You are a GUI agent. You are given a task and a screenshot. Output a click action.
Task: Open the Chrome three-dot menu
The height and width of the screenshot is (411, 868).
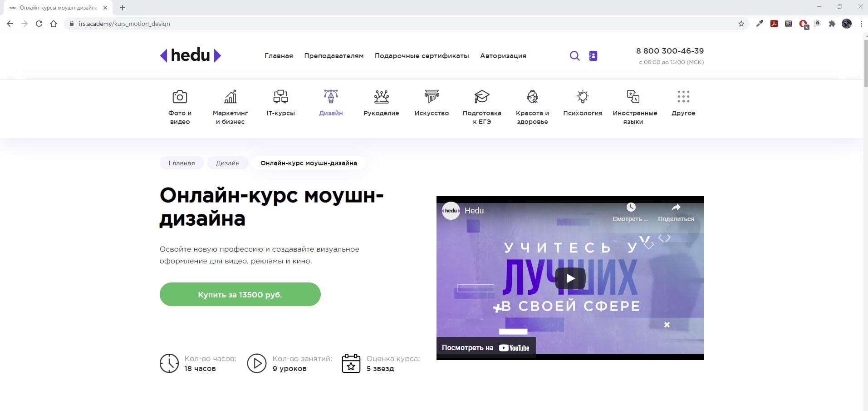pyautogui.click(x=861, y=24)
